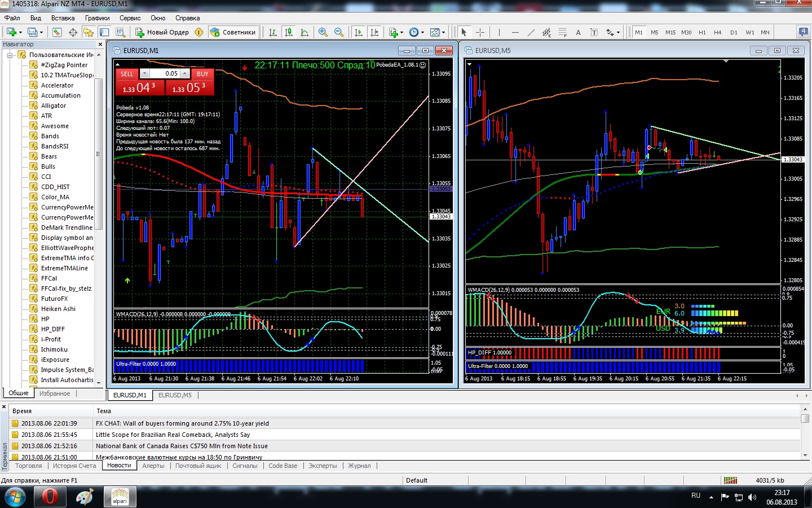812x508 pixels.
Task: Draw a horizontal line tool
Action: [x=515, y=32]
